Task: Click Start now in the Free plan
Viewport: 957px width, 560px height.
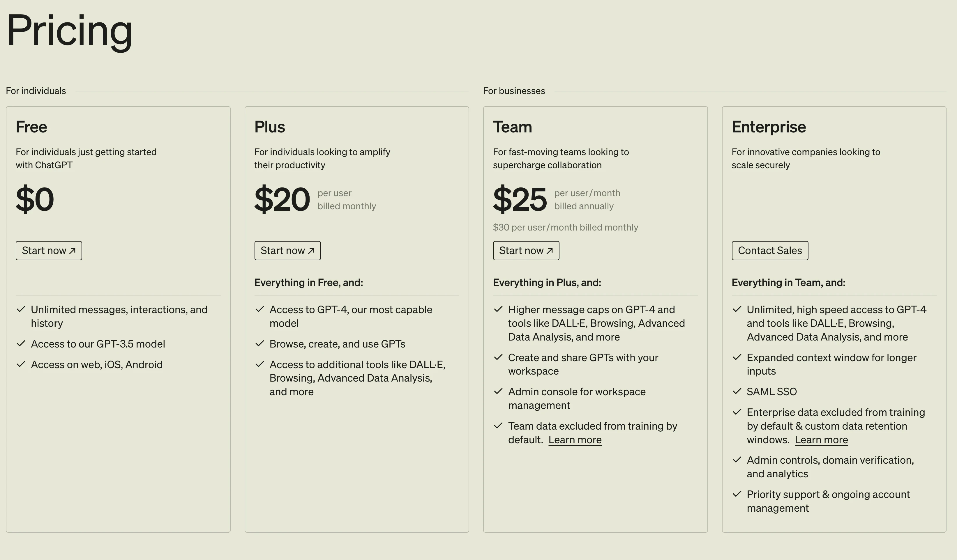Action: [x=49, y=251]
